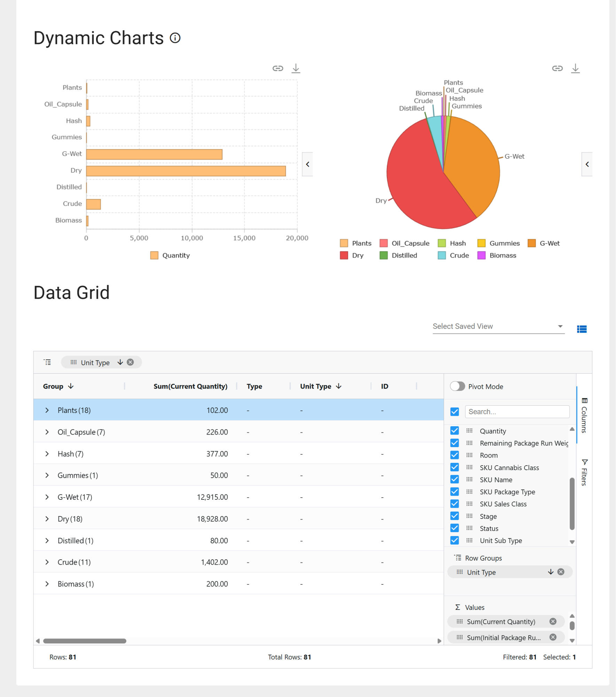Image resolution: width=616 pixels, height=697 pixels.
Task: Sort by Sum(Current Quantity) column header
Action: (190, 386)
